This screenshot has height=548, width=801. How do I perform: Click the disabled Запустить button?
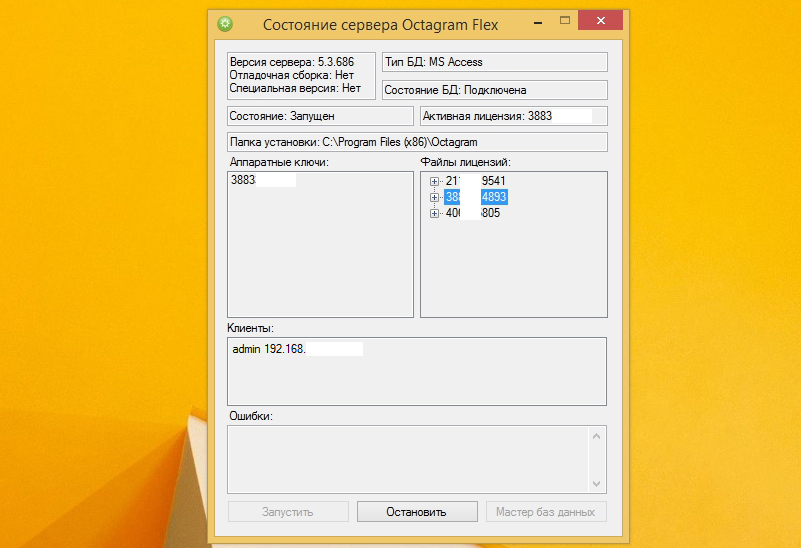click(x=288, y=512)
